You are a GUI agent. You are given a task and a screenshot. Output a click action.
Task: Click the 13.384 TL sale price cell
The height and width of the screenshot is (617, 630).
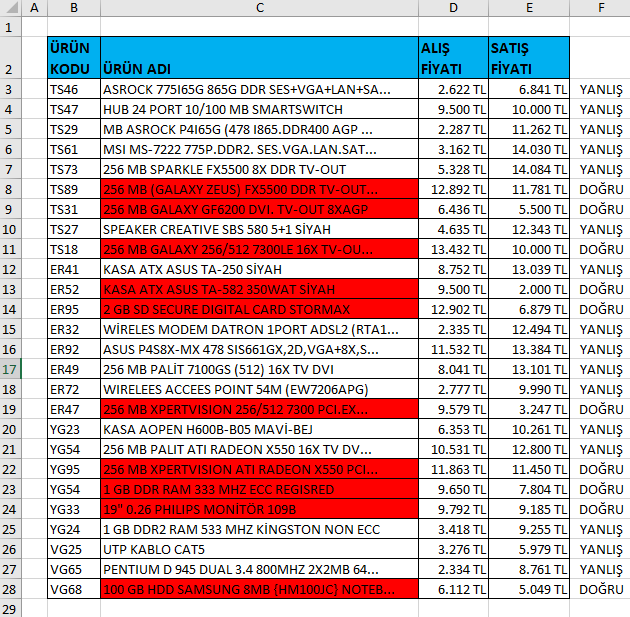[529, 349]
